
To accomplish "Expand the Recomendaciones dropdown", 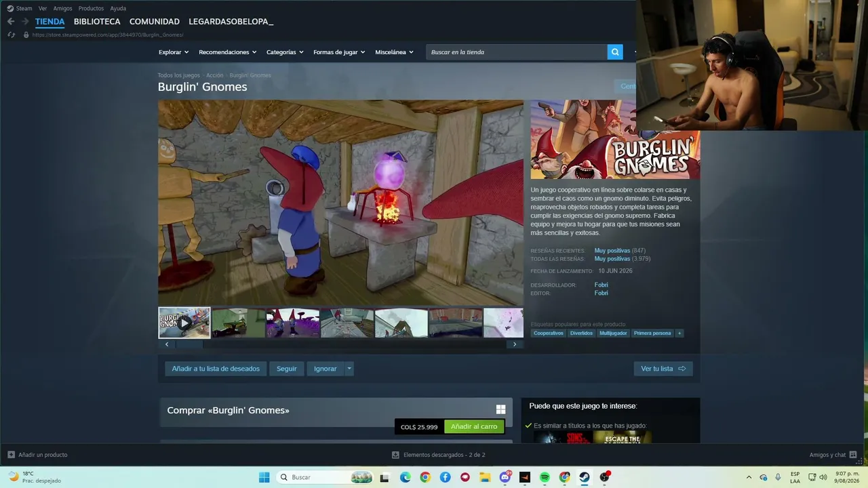I will (x=228, y=52).
